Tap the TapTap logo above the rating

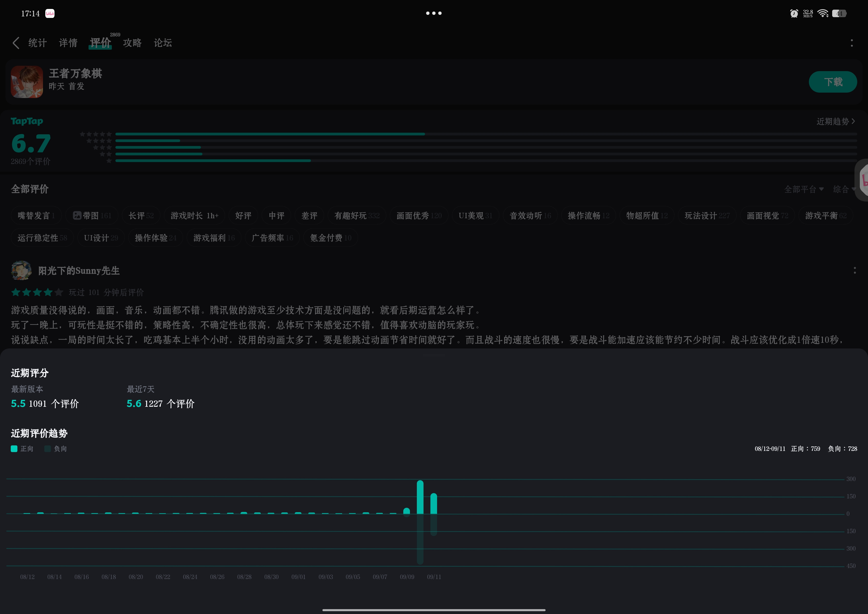point(27,121)
